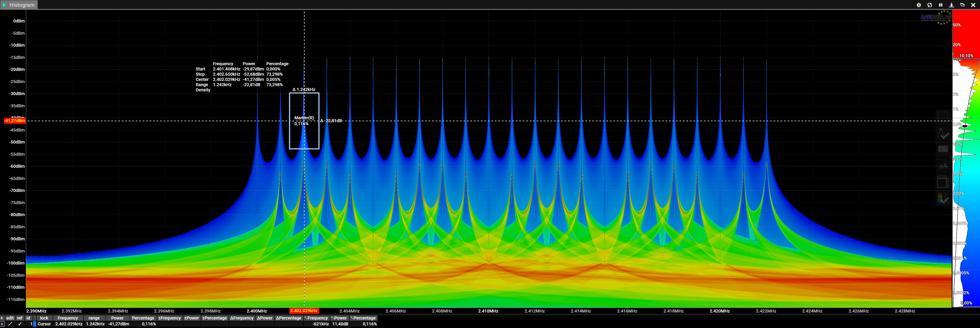Toggle the info table overlay icon

[x=943, y=149]
